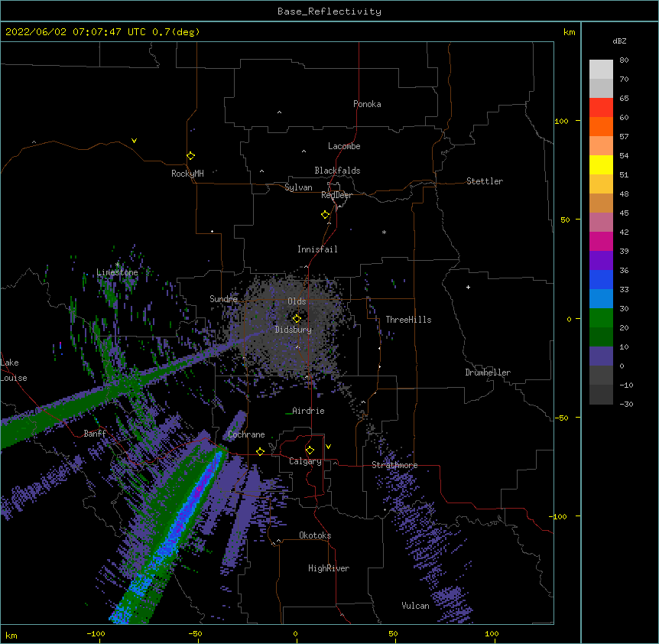Click the -30 value in dBZ legend

pos(626,404)
